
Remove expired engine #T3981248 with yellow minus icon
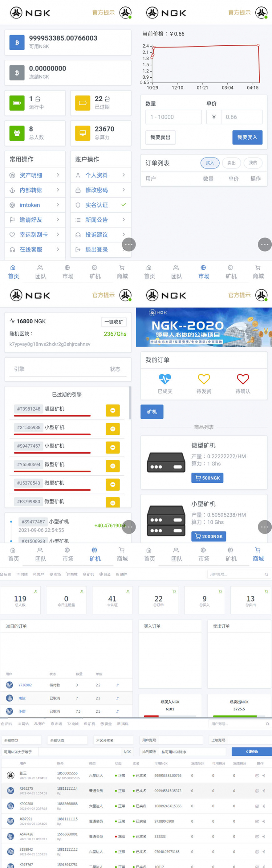tap(113, 410)
